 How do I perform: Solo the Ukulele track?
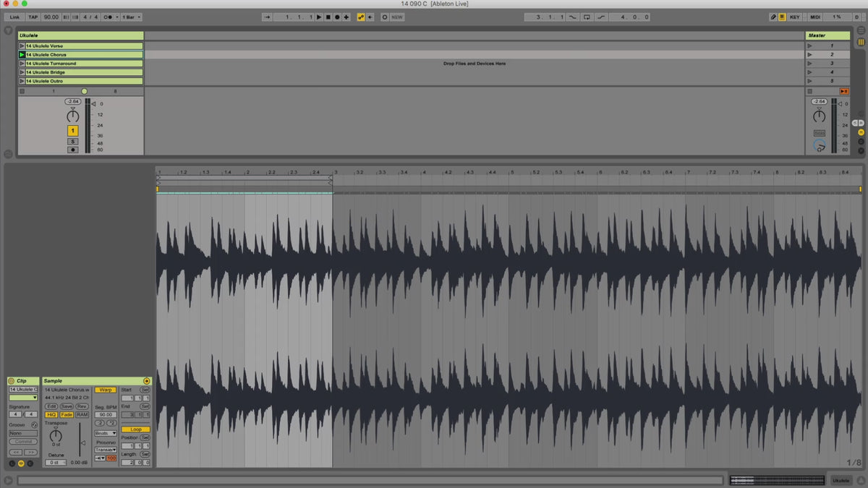click(x=73, y=142)
